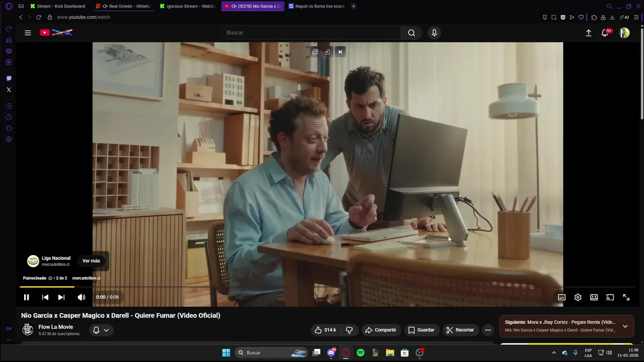The image size is (644, 362).
Task: Open the video settings gear
Action: pyautogui.click(x=578, y=297)
